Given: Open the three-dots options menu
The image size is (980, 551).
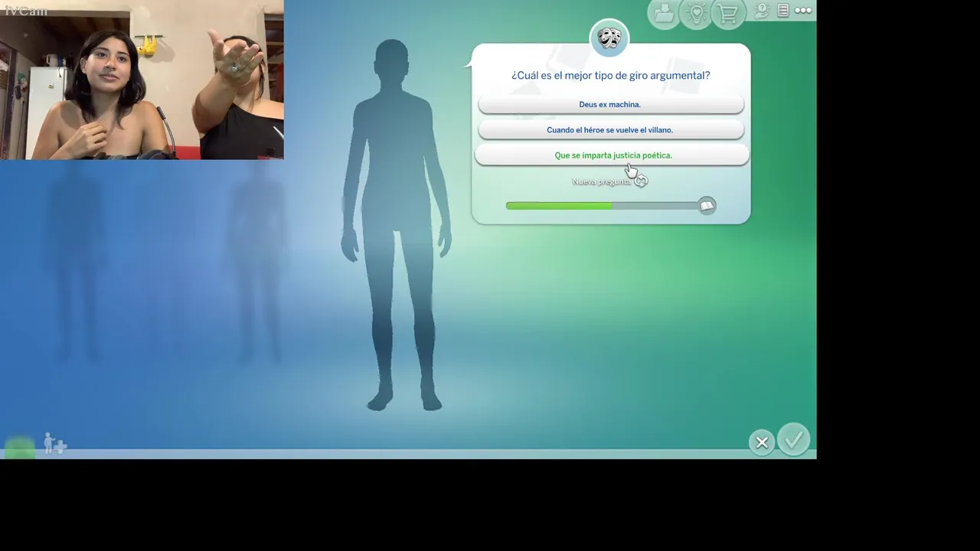Looking at the screenshot, I should click(803, 11).
